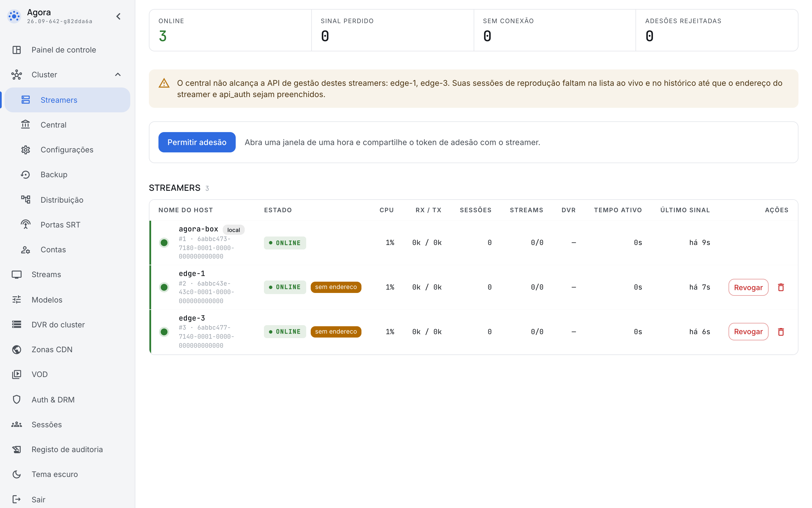
Task: Click the edge-3 host name
Action: coord(192,318)
